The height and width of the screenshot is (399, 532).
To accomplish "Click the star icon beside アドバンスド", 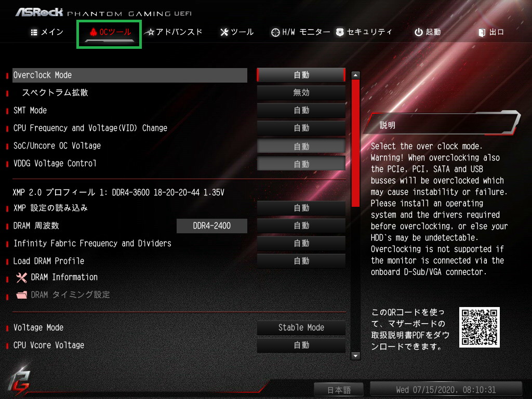I will point(149,32).
